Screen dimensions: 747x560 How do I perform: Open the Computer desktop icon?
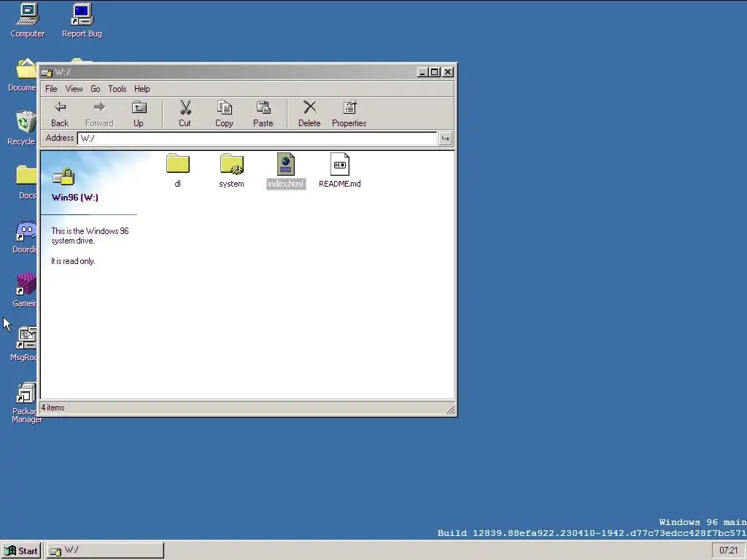28,20
